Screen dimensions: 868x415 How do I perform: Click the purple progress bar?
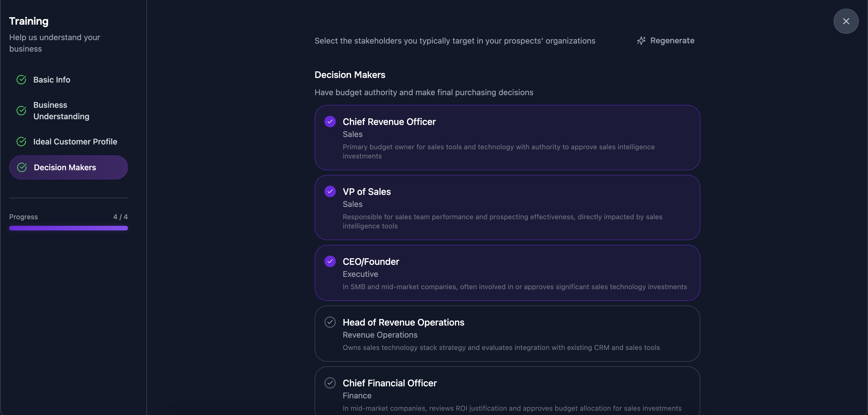coord(68,228)
